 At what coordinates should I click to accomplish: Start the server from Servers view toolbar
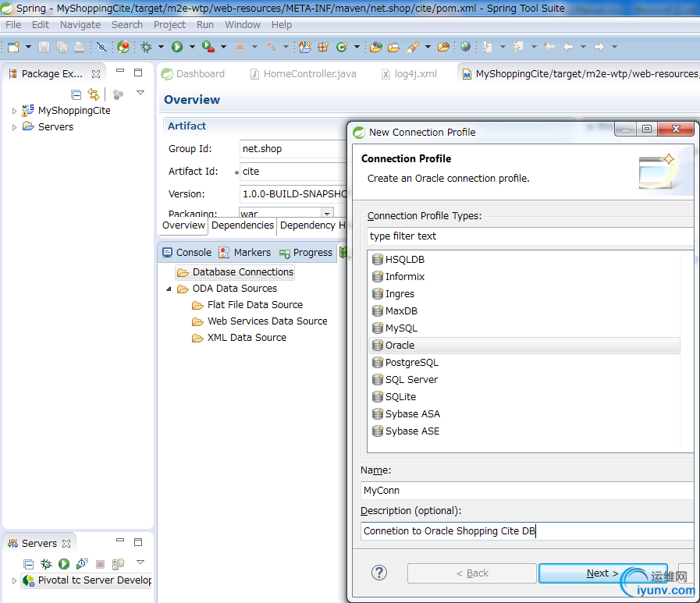click(64, 564)
